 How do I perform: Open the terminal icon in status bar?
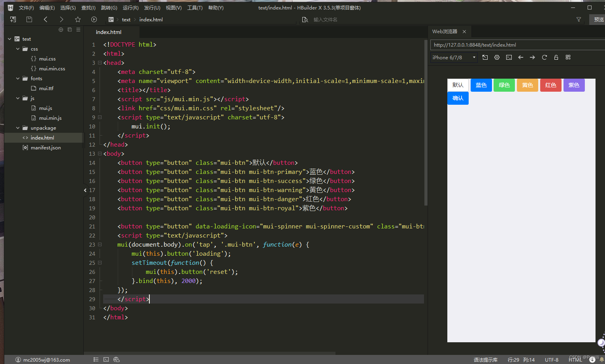(106, 360)
